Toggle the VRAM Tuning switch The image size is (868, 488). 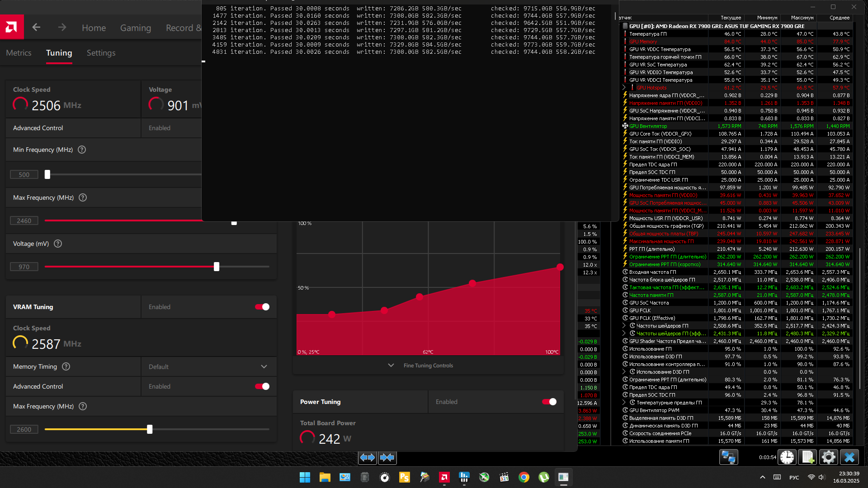pyautogui.click(x=262, y=307)
